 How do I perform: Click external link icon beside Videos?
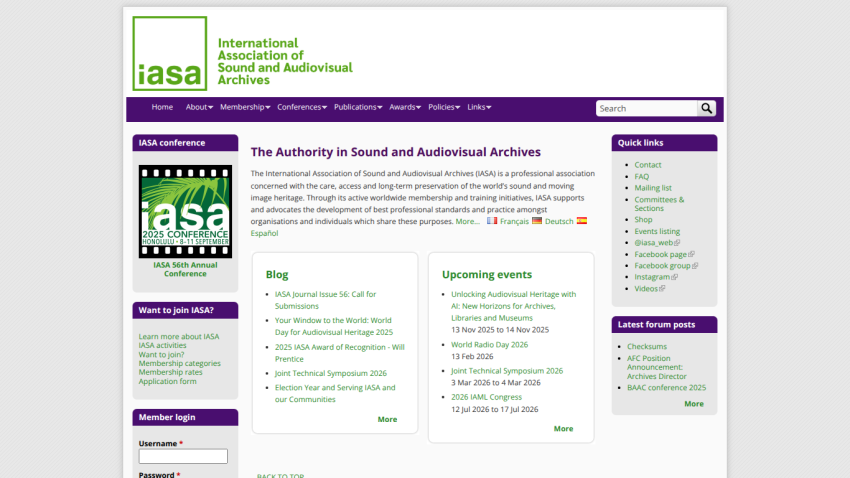(662, 288)
